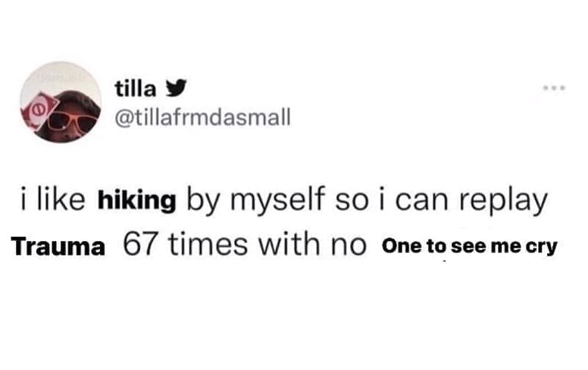The width and height of the screenshot is (588, 370).
Task: Click the display name tilla
Action: [x=136, y=88]
